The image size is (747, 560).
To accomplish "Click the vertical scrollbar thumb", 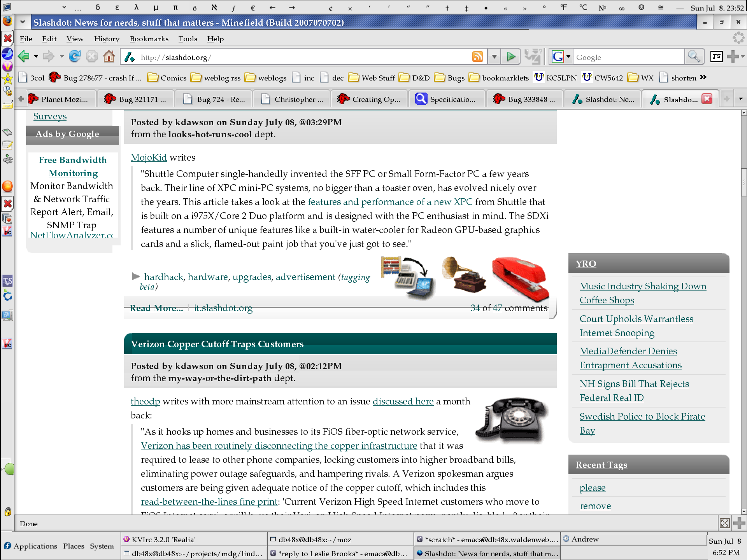I will coord(743,182).
